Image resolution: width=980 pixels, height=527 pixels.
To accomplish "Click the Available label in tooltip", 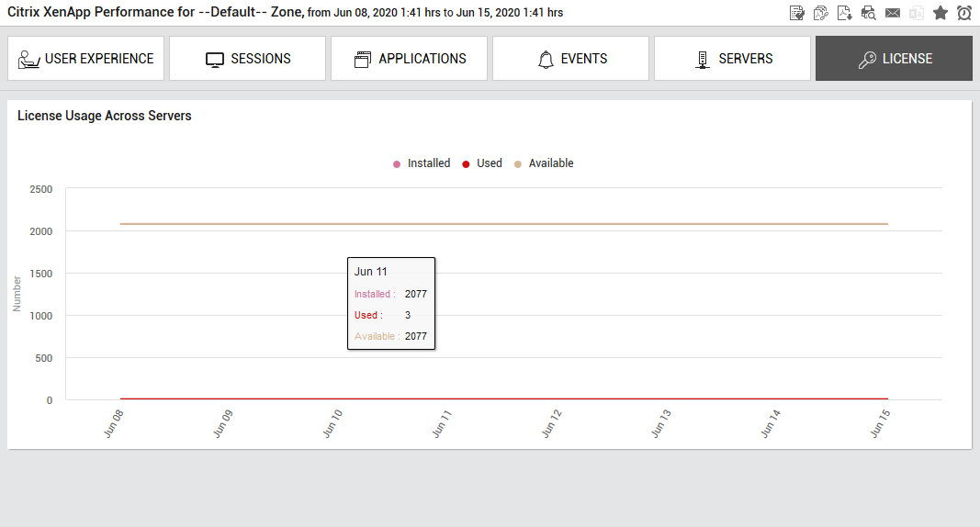I will pyautogui.click(x=377, y=336).
